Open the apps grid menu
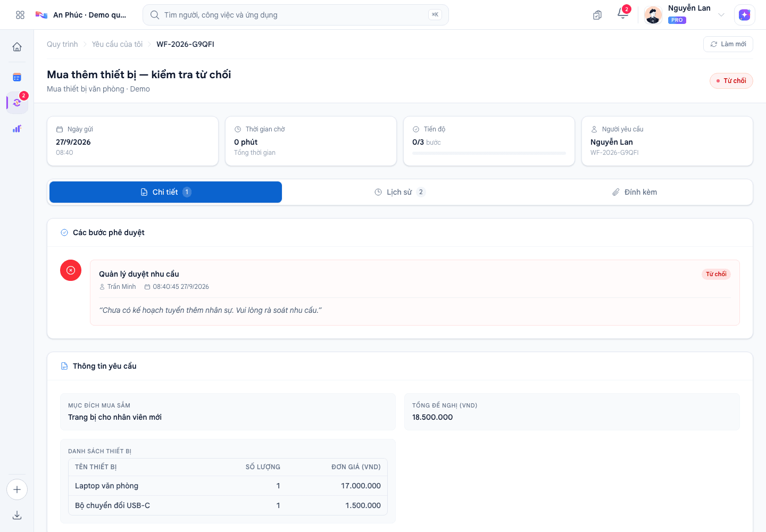 20,15
